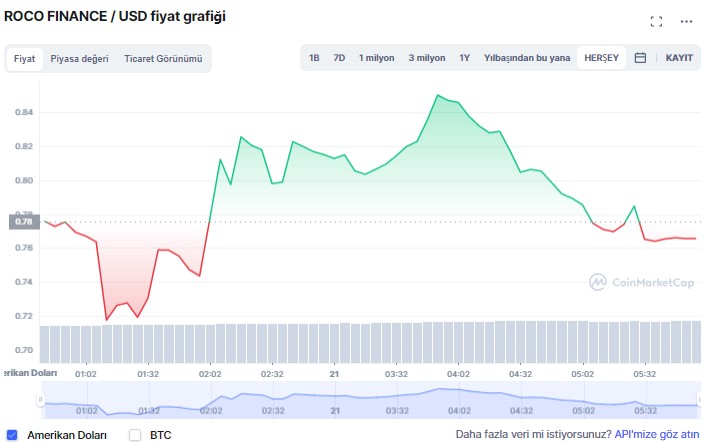Toggle the Amerikan Doları checkbox
The height and width of the screenshot is (442, 706).
12,435
